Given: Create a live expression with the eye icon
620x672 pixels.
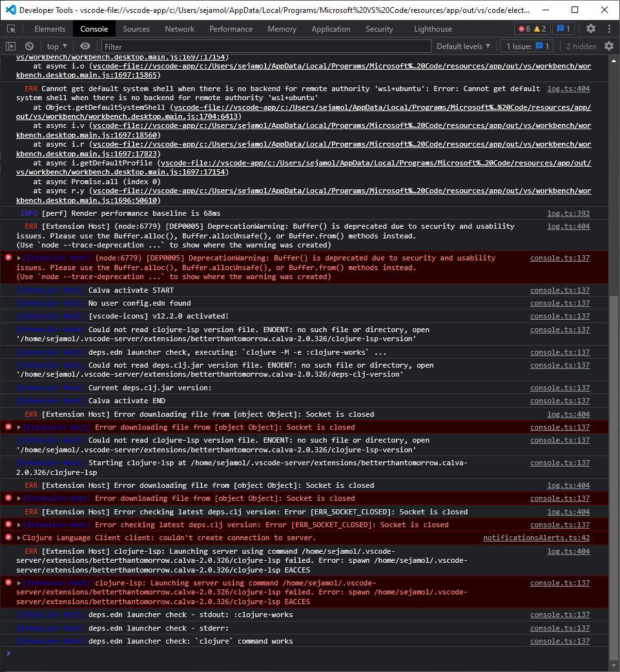Looking at the screenshot, I should [84, 46].
